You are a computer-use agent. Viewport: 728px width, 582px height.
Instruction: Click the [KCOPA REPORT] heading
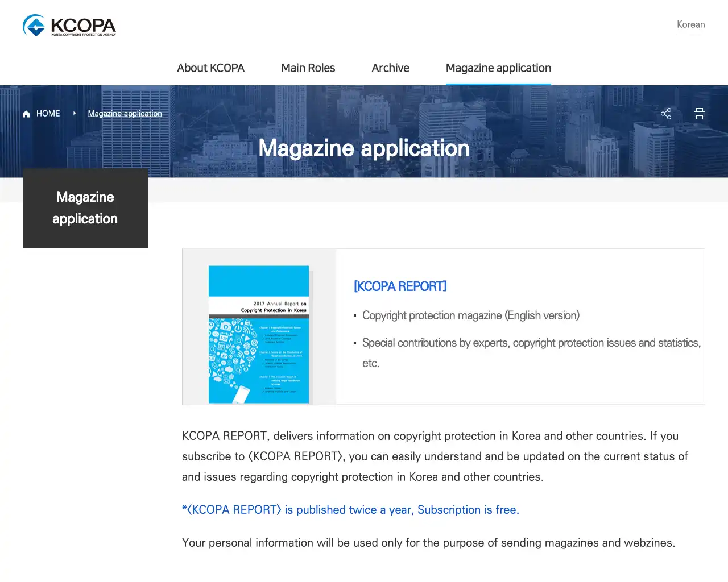click(400, 286)
